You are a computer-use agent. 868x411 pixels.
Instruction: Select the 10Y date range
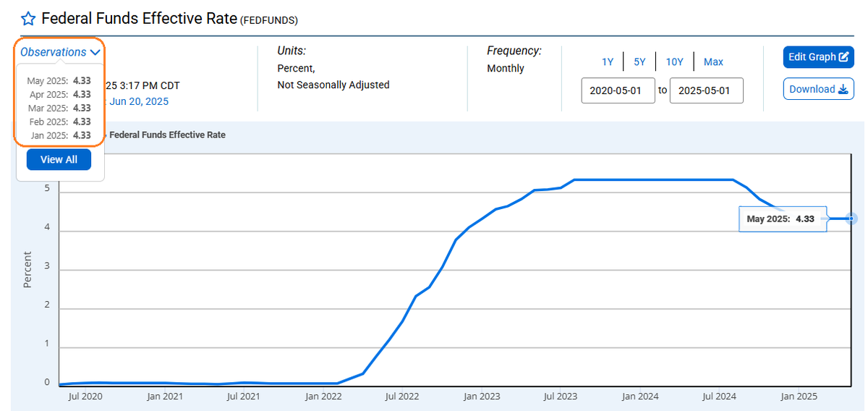(674, 62)
